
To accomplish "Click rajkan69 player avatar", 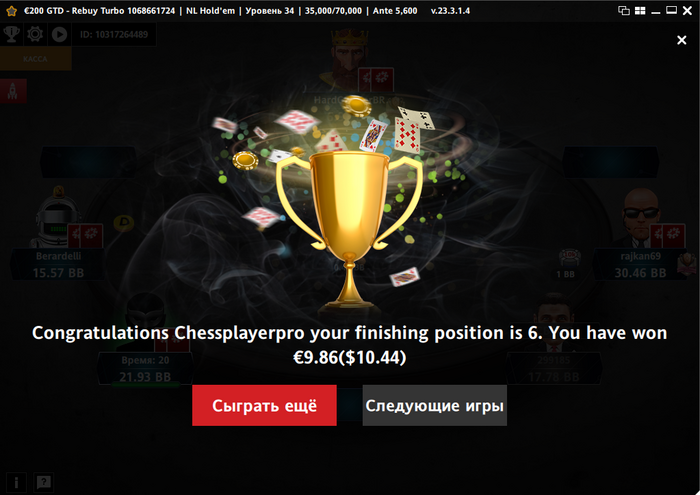I will tap(640, 217).
